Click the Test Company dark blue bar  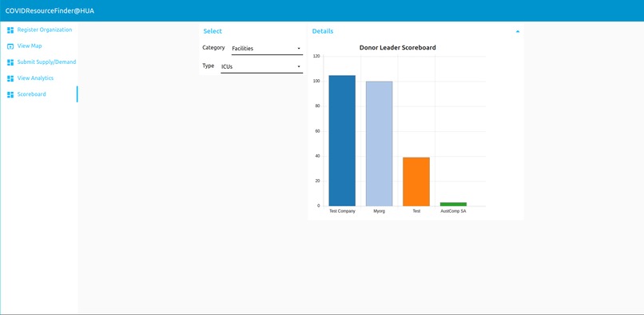342,141
